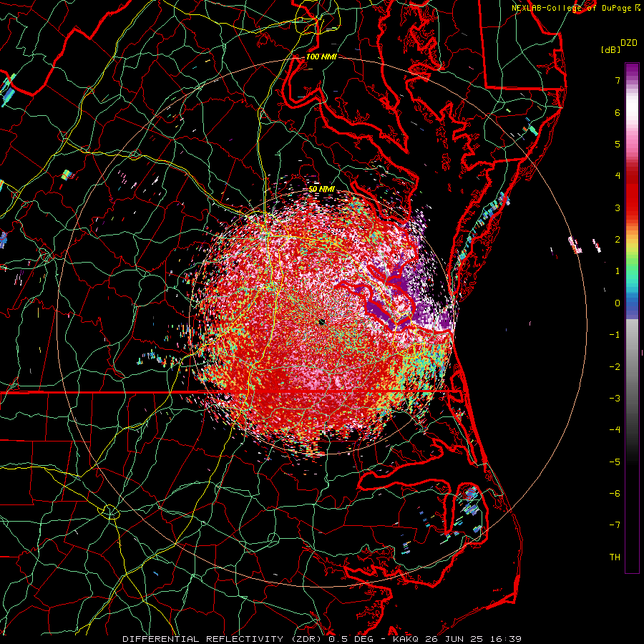Click the 0 value on the color scale
Viewport: 644px width, 644px height.
[x=618, y=303]
